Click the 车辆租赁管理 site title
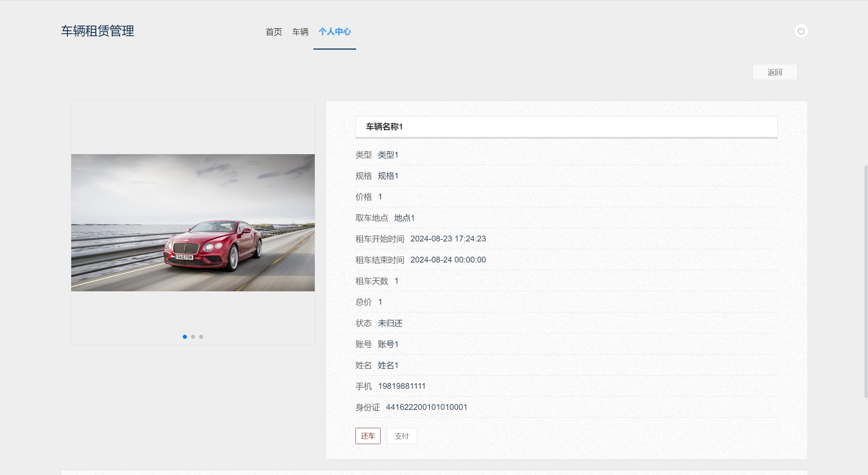868x475 pixels. click(97, 31)
